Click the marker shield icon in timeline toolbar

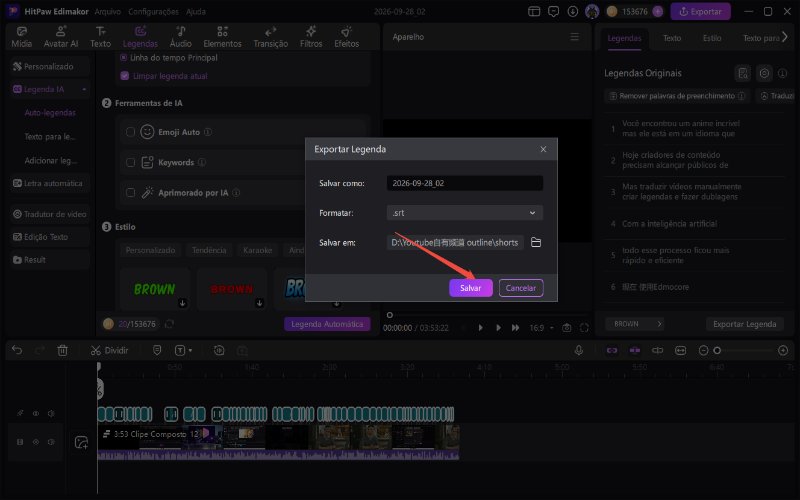pyautogui.click(x=157, y=351)
